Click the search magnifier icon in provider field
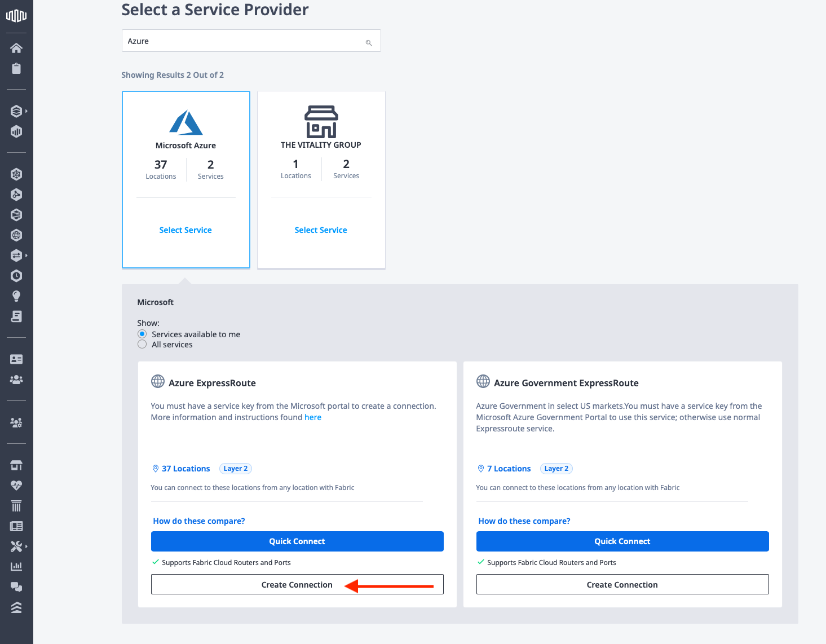 click(x=369, y=43)
